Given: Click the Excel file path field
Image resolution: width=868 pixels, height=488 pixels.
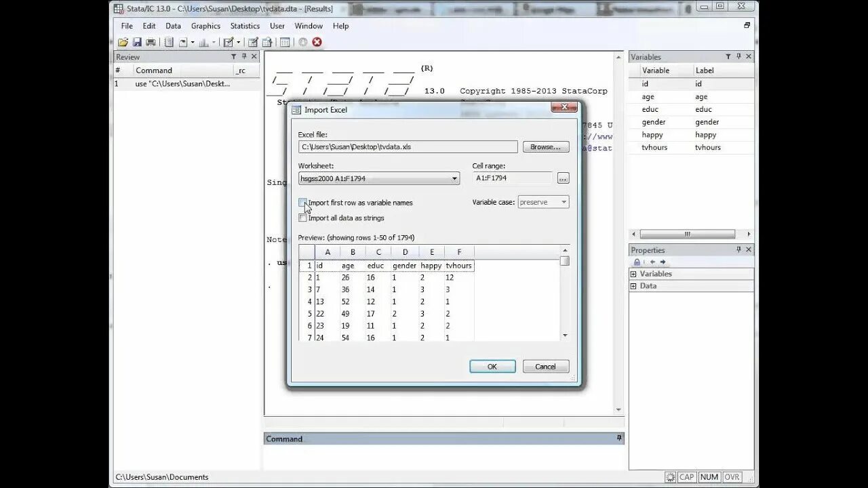Looking at the screenshot, I should click(x=408, y=147).
